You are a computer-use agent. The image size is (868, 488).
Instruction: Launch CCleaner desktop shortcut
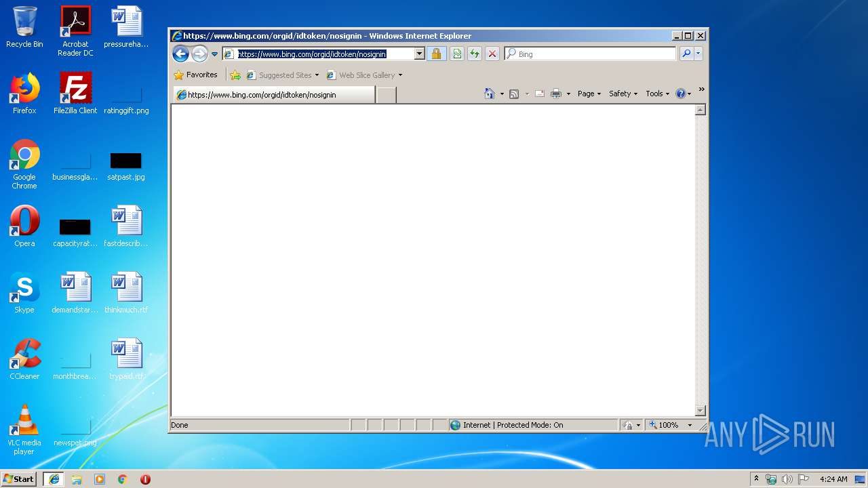point(24,359)
